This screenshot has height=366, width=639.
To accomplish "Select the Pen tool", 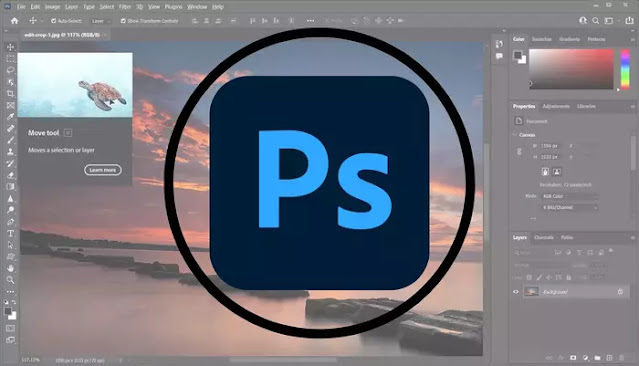I will [11, 222].
